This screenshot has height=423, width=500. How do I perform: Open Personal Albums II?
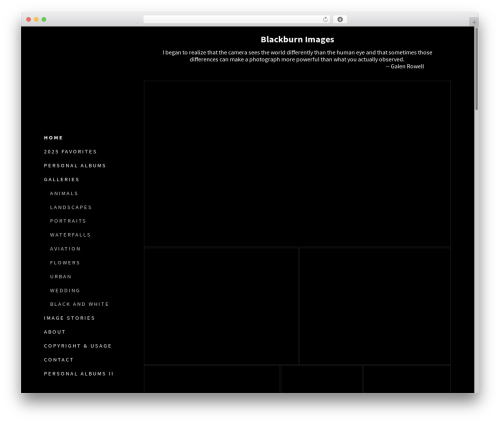point(78,374)
